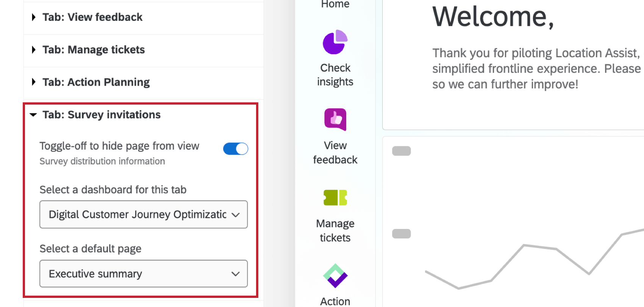Click the View feedback thumbs-up icon
This screenshot has height=307, width=644.
(x=335, y=119)
